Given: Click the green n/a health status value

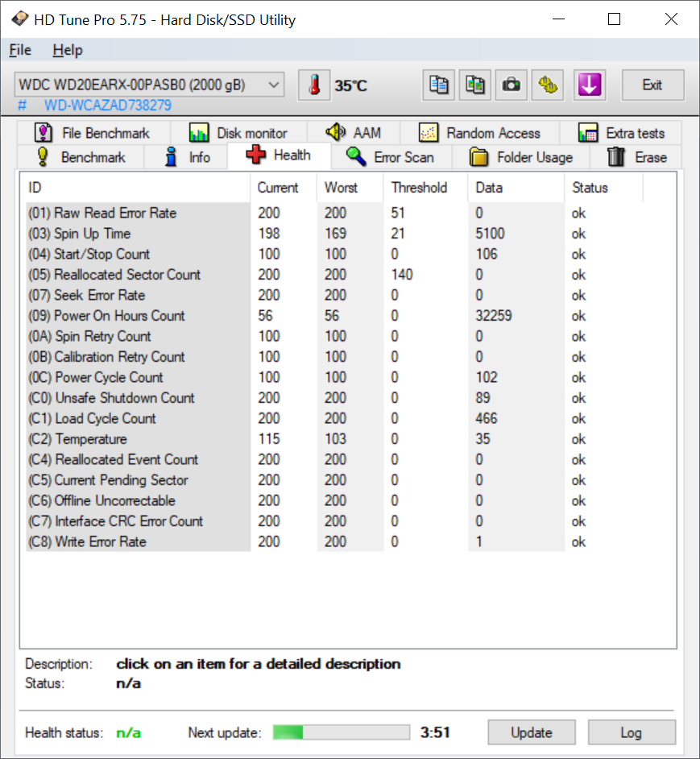Looking at the screenshot, I should pyautogui.click(x=129, y=733).
